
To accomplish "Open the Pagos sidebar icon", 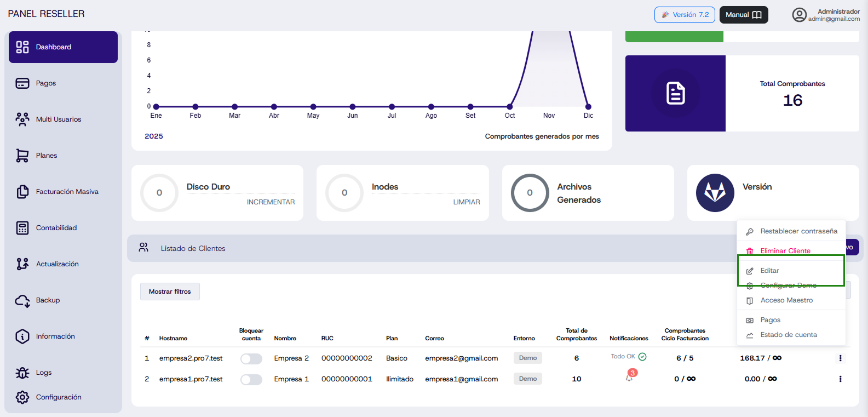I will tap(22, 83).
